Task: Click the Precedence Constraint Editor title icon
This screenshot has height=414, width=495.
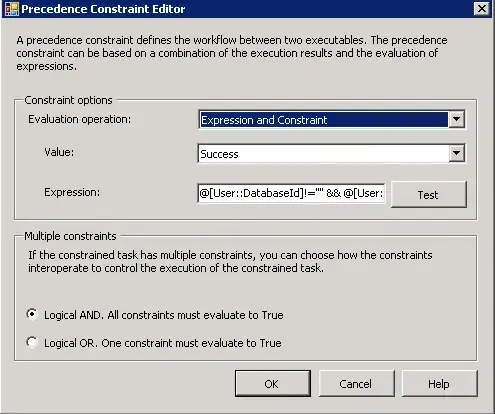Action: (x=12, y=9)
